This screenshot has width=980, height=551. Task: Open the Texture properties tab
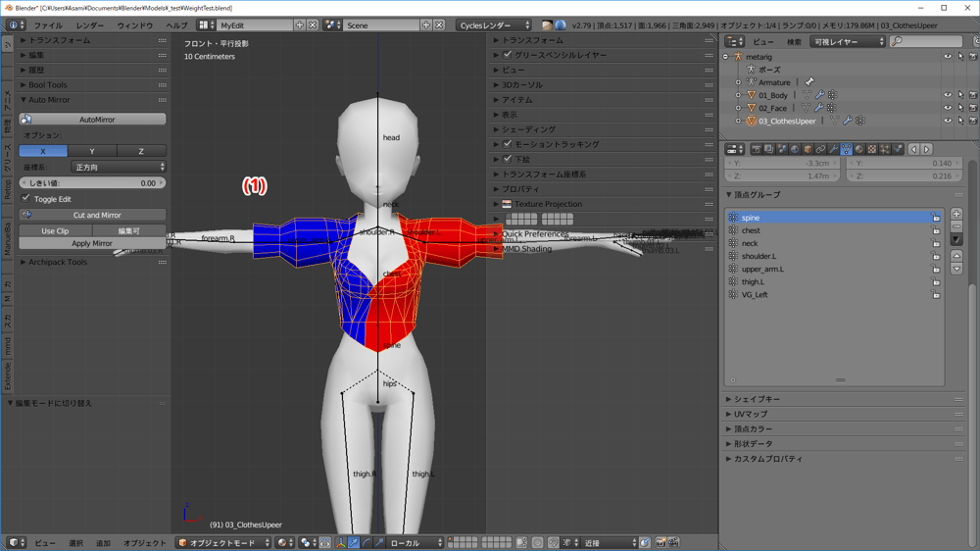[x=872, y=149]
